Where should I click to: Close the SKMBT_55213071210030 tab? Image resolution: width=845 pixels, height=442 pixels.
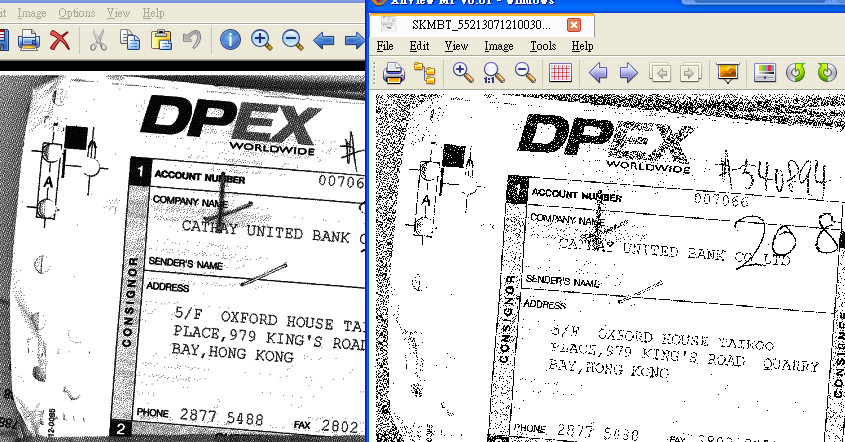[x=574, y=25]
